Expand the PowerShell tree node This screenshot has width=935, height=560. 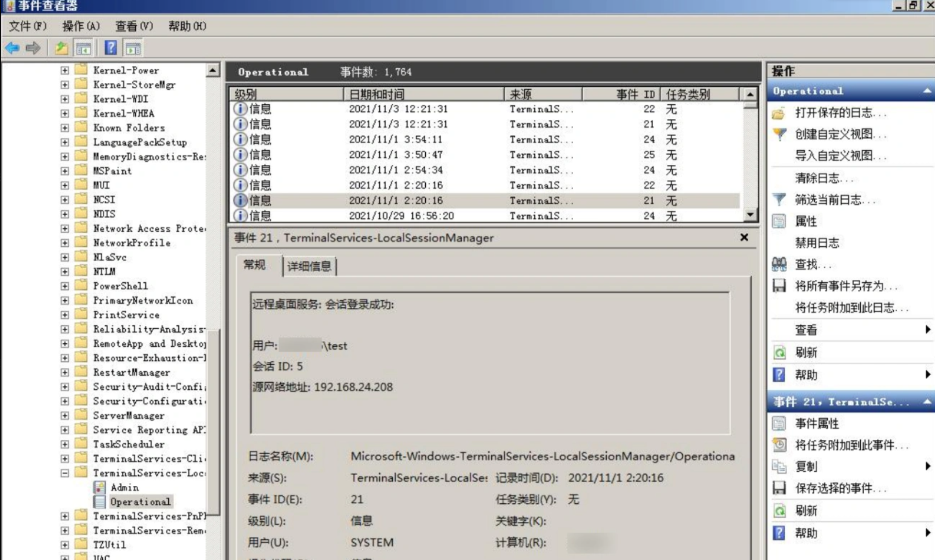pos(64,286)
